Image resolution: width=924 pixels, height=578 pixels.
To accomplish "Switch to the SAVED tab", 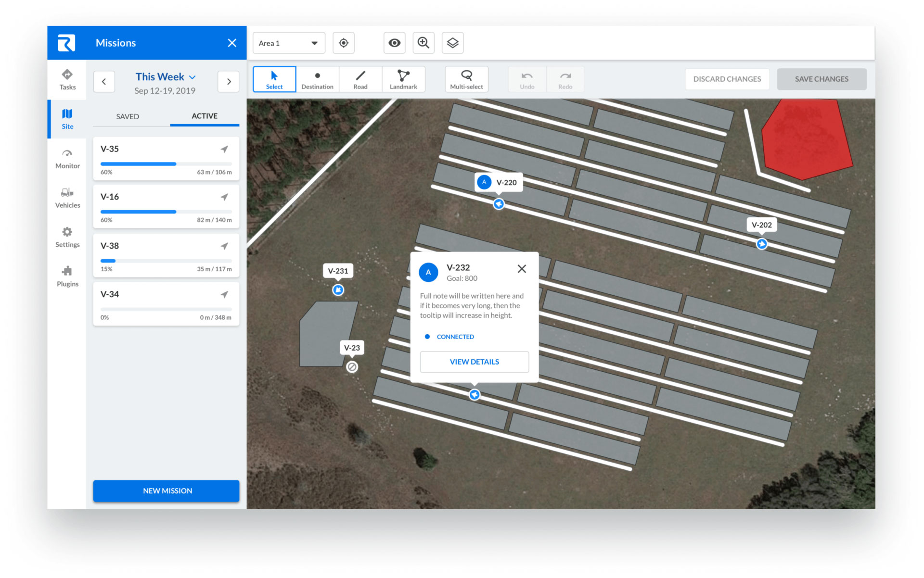I will (128, 116).
